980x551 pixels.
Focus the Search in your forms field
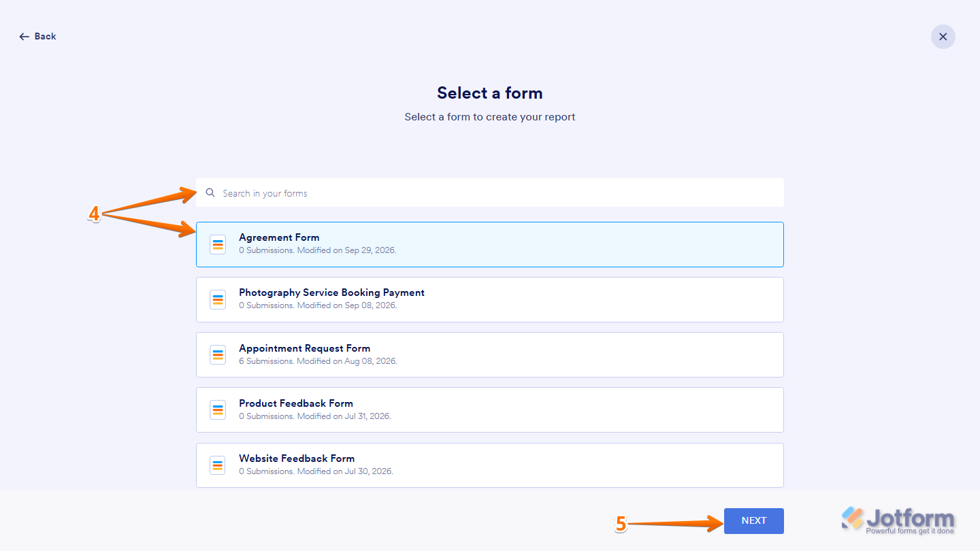[x=490, y=193]
